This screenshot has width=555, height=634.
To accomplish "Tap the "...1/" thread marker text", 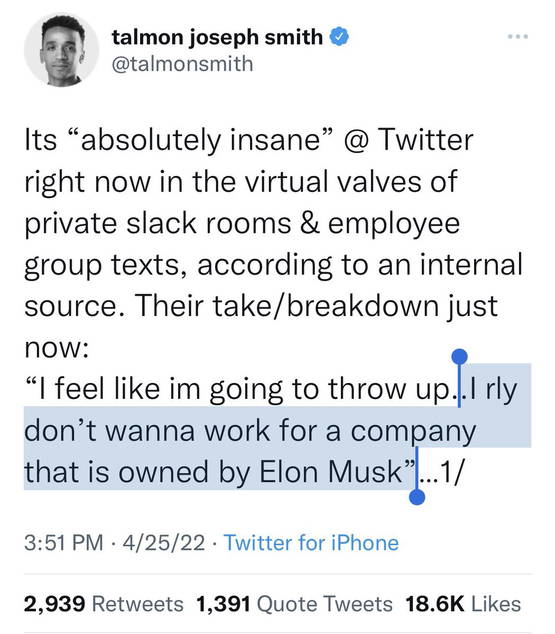I will pos(440,472).
